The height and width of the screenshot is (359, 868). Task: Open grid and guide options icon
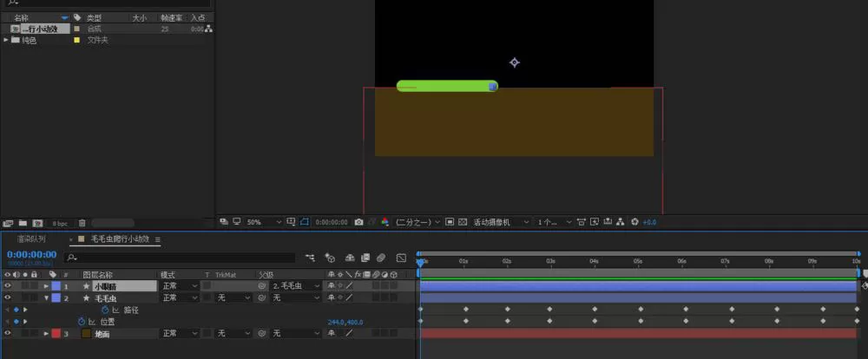point(291,222)
